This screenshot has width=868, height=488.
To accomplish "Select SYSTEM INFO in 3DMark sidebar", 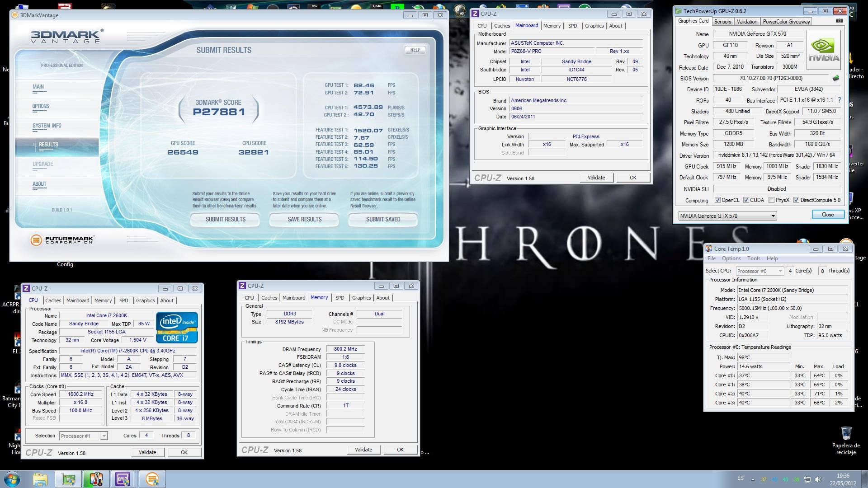I will 47,126.
